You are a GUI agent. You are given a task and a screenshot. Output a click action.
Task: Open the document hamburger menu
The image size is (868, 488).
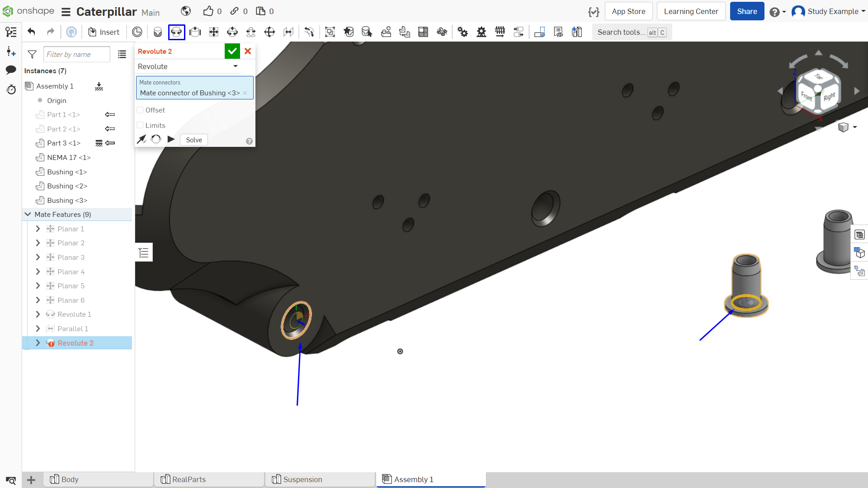66,12
